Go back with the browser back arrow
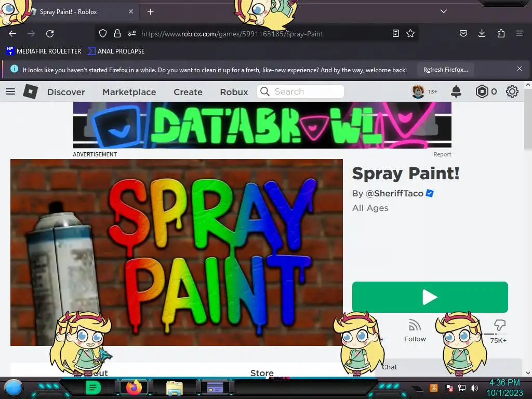 coord(12,34)
